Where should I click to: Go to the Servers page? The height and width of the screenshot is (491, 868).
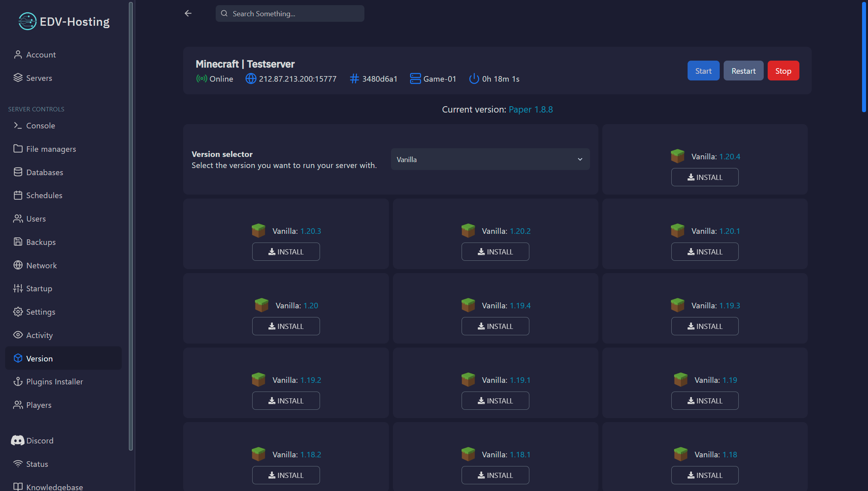(63, 78)
